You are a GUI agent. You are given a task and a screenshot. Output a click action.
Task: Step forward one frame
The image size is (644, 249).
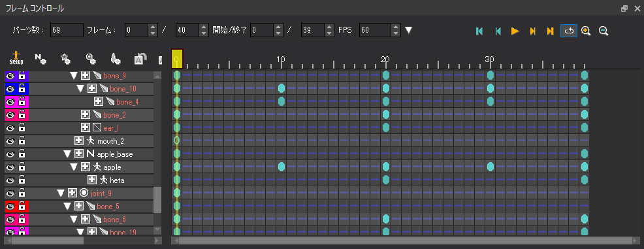[x=533, y=31]
